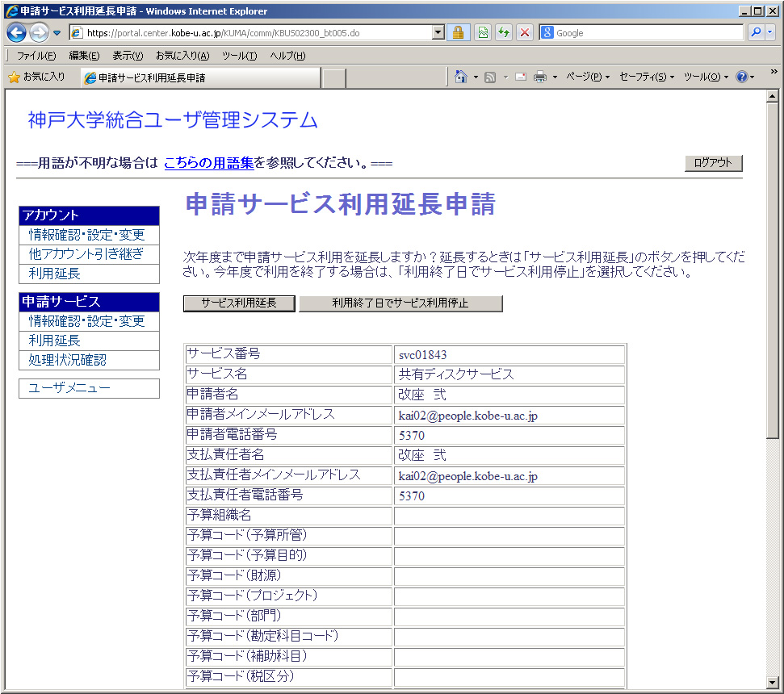
Task: Click the 利用終了日でサービス利用停止 button
Action: coord(400,303)
